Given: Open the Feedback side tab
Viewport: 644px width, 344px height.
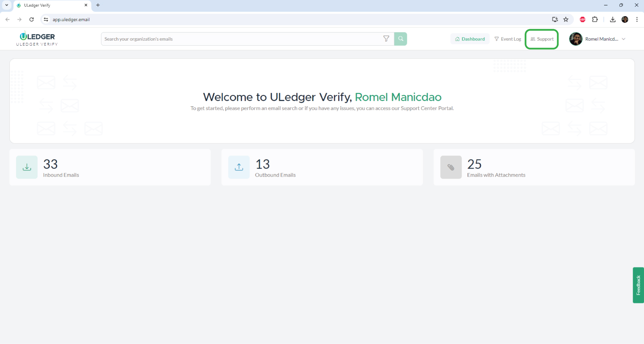Looking at the screenshot, I should click(x=638, y=285).
